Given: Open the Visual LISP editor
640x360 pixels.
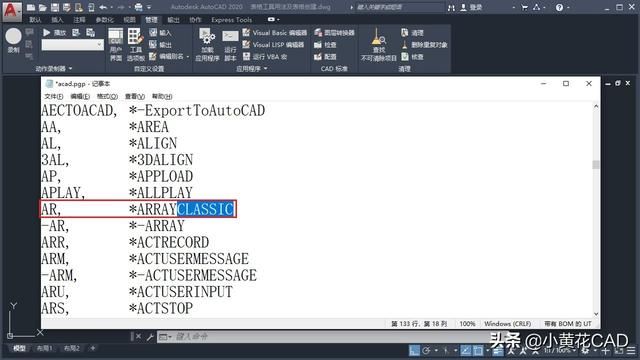Looking at the screenshot, I should tap(273, 44).
